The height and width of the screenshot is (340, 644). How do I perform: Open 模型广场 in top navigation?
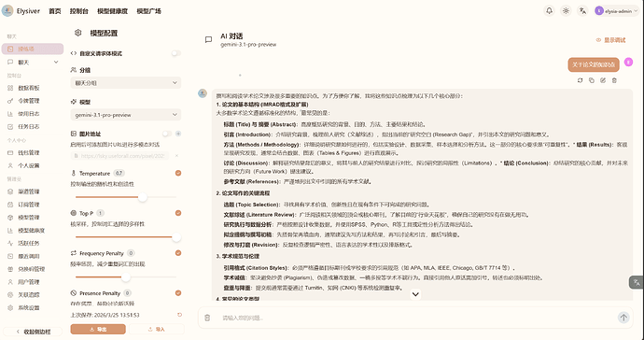coord(148,11)
